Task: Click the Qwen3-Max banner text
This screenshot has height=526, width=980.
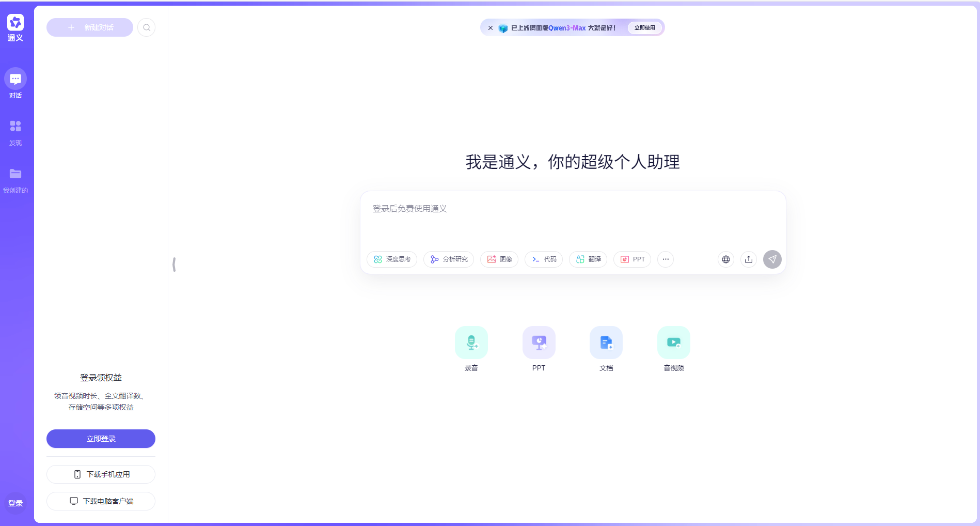Action: (x=563, y=28)
